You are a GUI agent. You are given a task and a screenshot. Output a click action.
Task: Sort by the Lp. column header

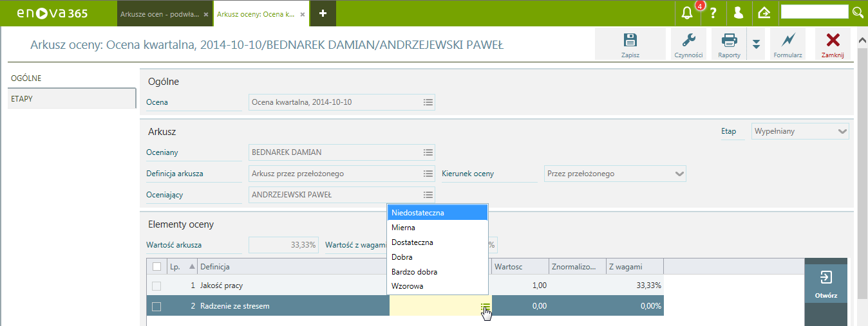(182, 266)
